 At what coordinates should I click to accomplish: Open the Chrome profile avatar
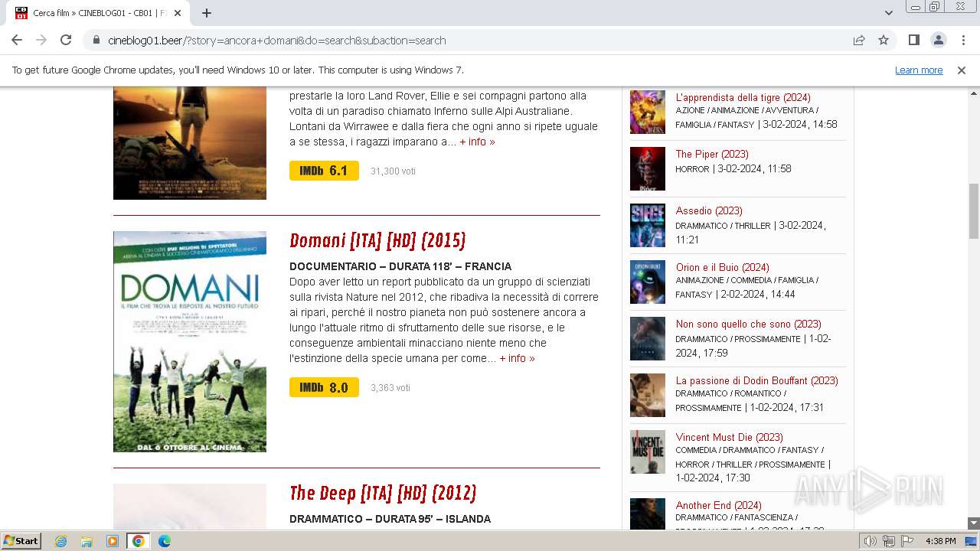pyautogui.click(x=938, y=40)
